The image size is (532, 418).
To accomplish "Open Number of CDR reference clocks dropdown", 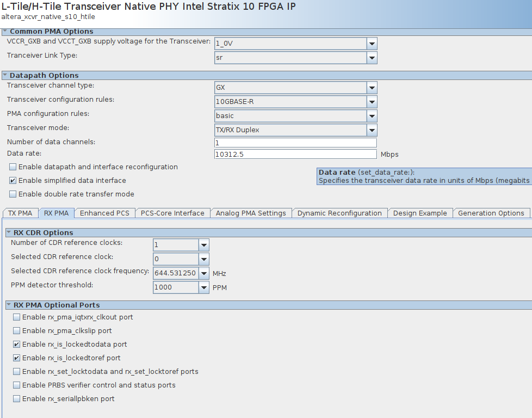I will (x=203, y=245).
